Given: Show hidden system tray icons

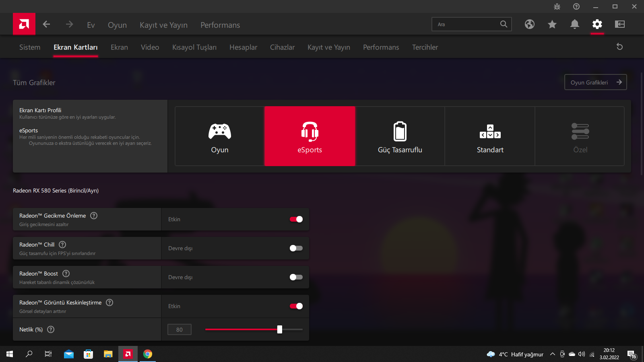Looking at the screenshot, I should point(553,354).
